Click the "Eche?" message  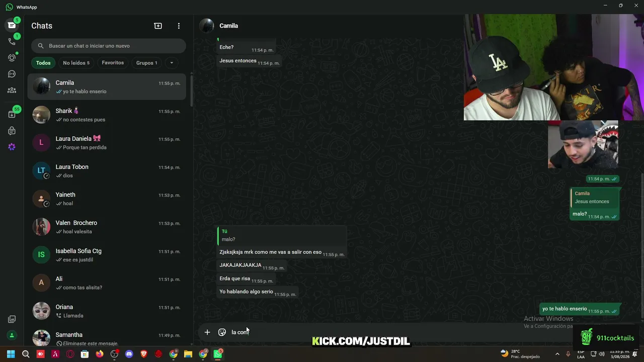pyautogui.click(x=247, y=48)
